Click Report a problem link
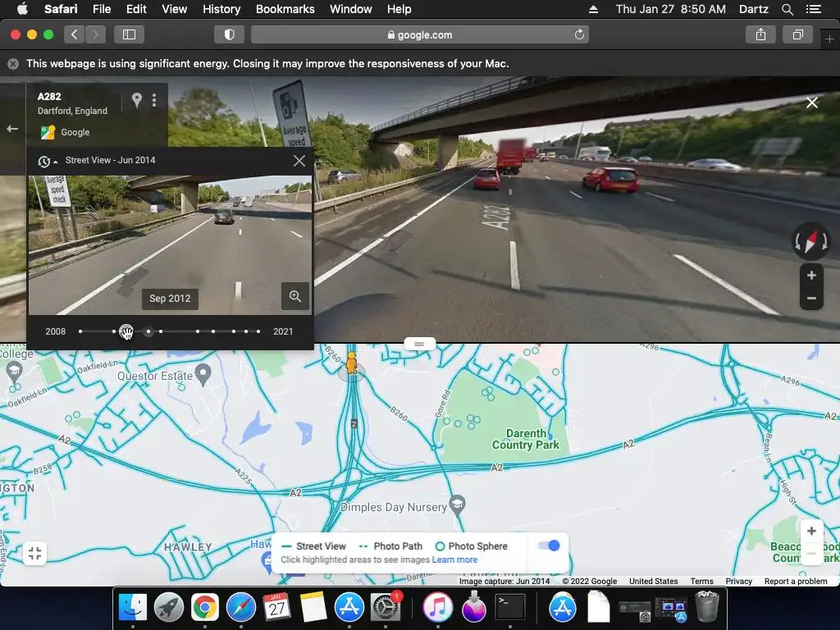 [x=796, y=582]
